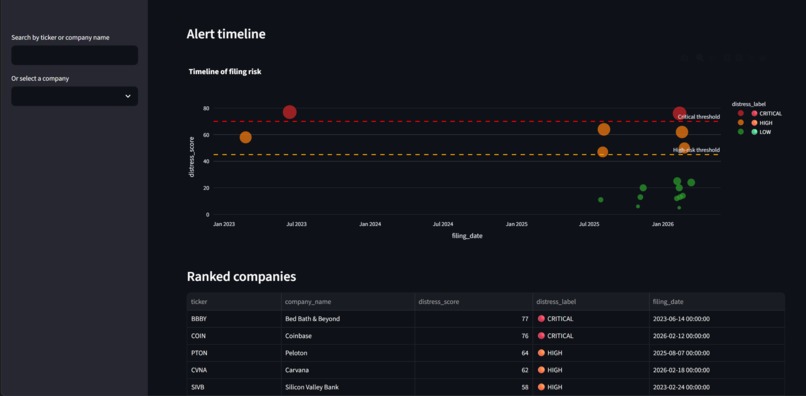Toggle the LOW series in the chart legend

[753, 132]
